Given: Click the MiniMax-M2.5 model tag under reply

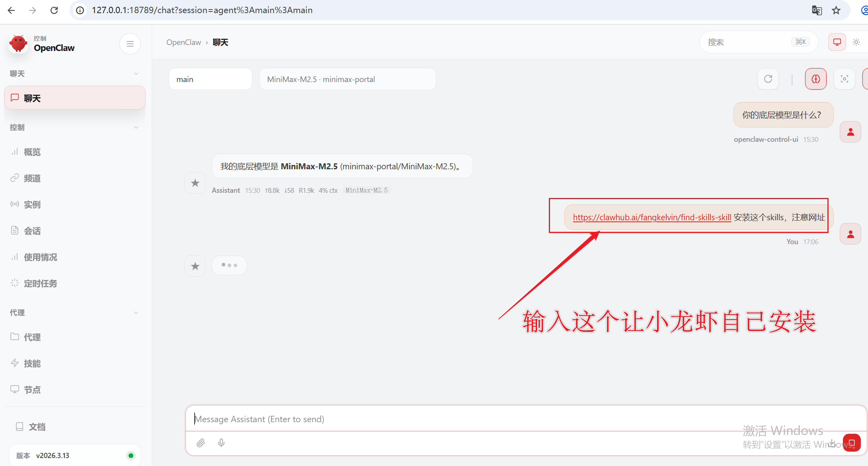Looking at the screenshot, I should 367,190.
